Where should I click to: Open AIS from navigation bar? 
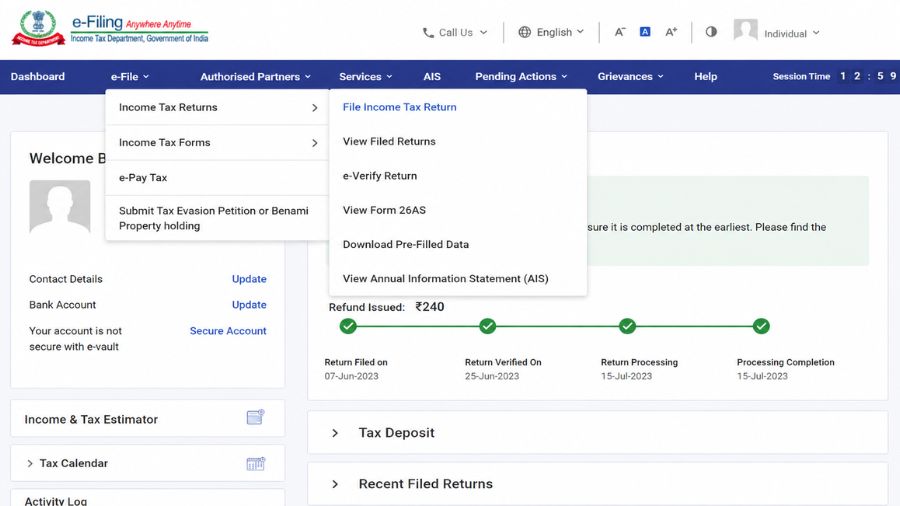432,76
